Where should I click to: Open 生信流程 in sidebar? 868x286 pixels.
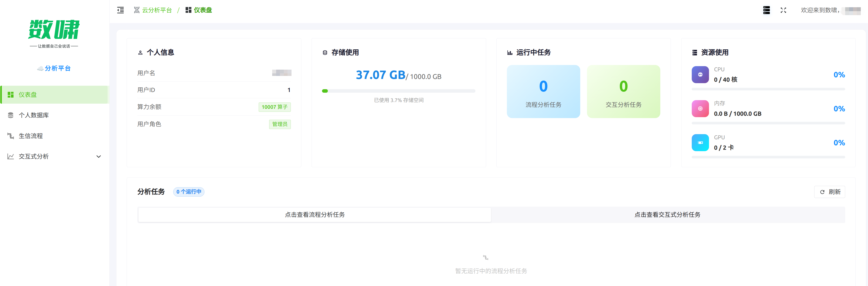(x=31, y=136)
